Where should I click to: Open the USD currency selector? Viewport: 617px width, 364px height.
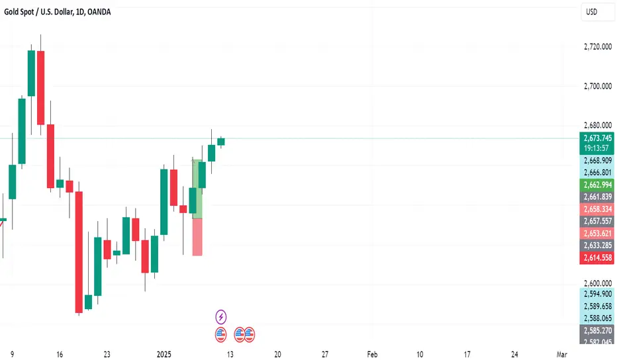pyautogui.click(x=597, y=12)
